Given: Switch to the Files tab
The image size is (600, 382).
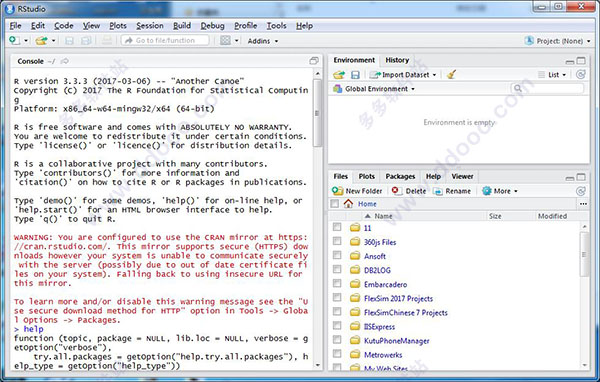Looking at the screenshot, I should coord(340,176).
